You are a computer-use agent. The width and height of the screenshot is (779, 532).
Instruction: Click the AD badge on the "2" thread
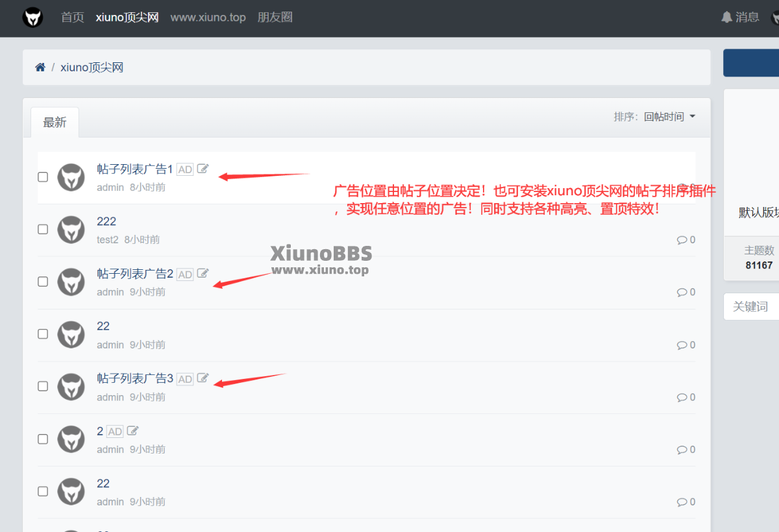pyautogui.click(x=115, y=431)
